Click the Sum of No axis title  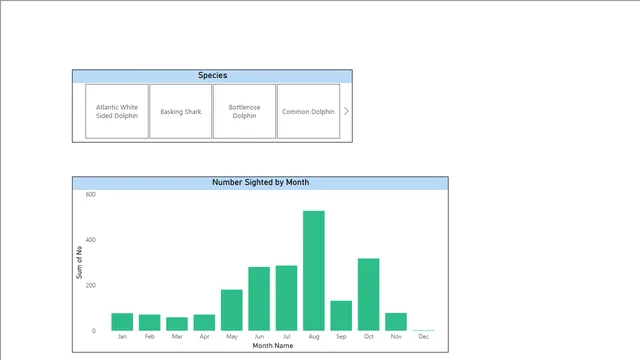click(x=79, y=262)
